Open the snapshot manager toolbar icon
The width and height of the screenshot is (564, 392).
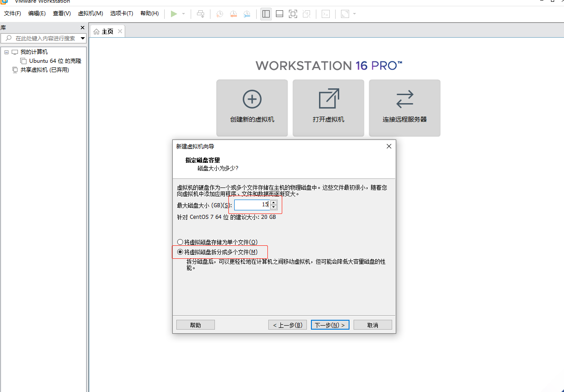click(247, 14)
